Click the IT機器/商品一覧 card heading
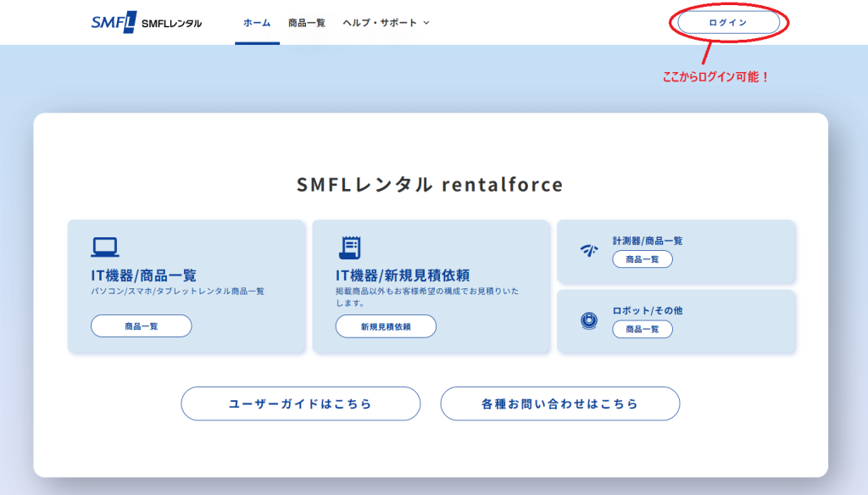The image size is (868, 495). [143, 275]
